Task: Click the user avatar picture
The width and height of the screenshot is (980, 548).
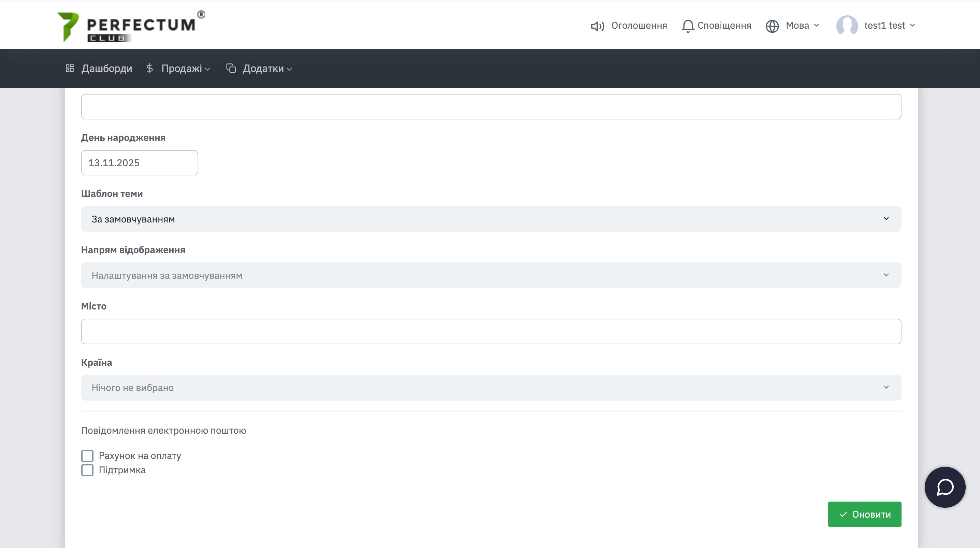Action: coord(847,26)
